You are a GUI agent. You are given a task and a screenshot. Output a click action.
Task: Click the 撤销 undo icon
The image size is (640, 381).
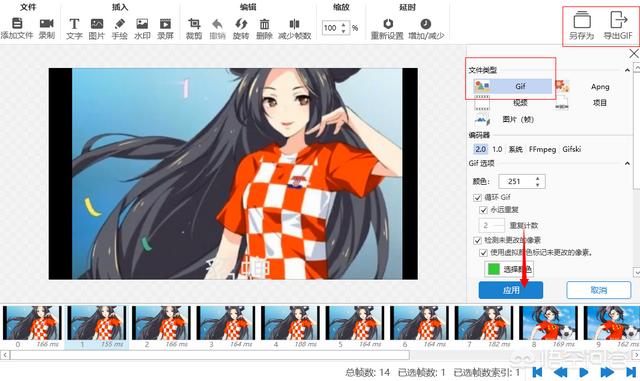tap(218, 24)
